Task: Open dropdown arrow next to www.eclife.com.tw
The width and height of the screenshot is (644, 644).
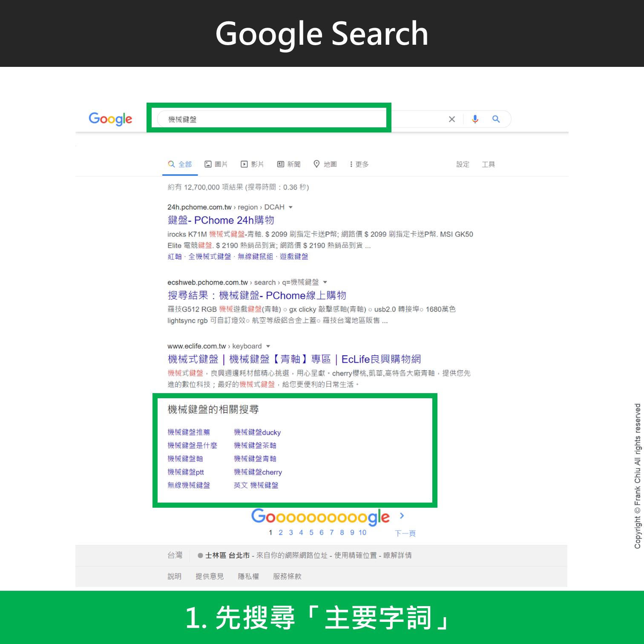Action: 268,346
